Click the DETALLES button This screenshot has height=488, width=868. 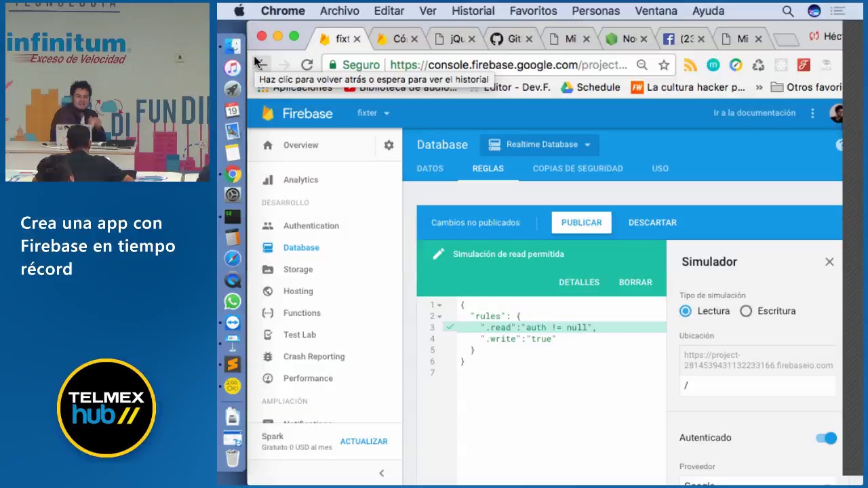579,283
